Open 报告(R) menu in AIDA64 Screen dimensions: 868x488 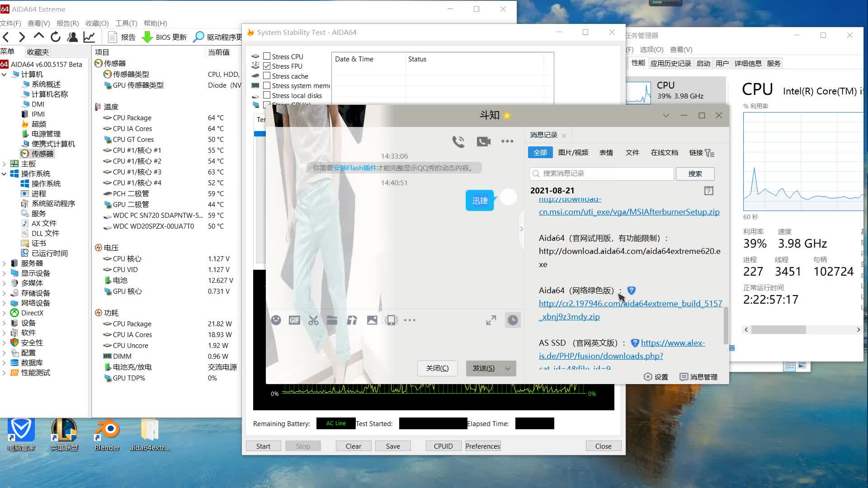(x=68, y=23)
